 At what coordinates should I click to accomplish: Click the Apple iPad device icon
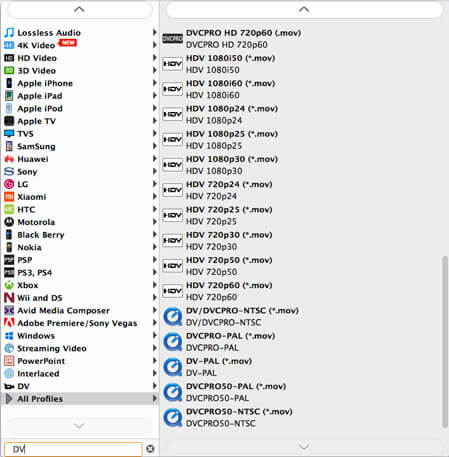click(x=9, y=96)
